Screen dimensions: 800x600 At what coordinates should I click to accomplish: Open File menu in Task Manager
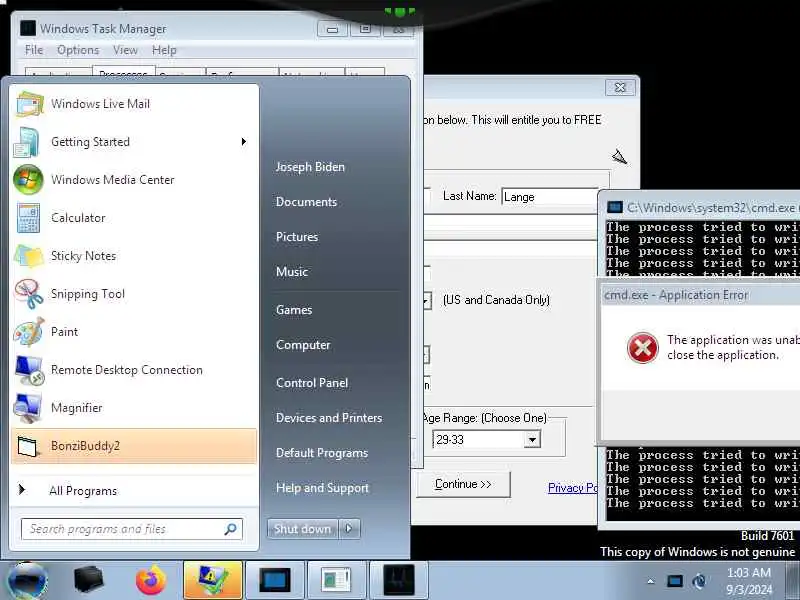[34, 50]
